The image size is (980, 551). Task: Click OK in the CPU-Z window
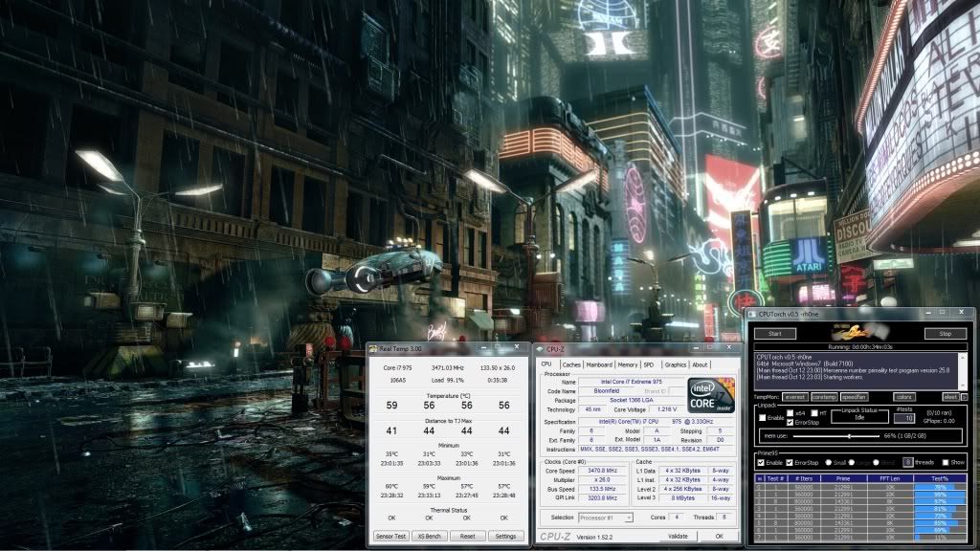pos(719,536)
